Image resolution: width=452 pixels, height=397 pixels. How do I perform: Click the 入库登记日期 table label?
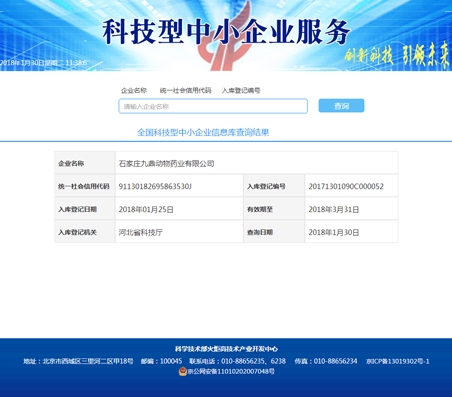point(77,209)
